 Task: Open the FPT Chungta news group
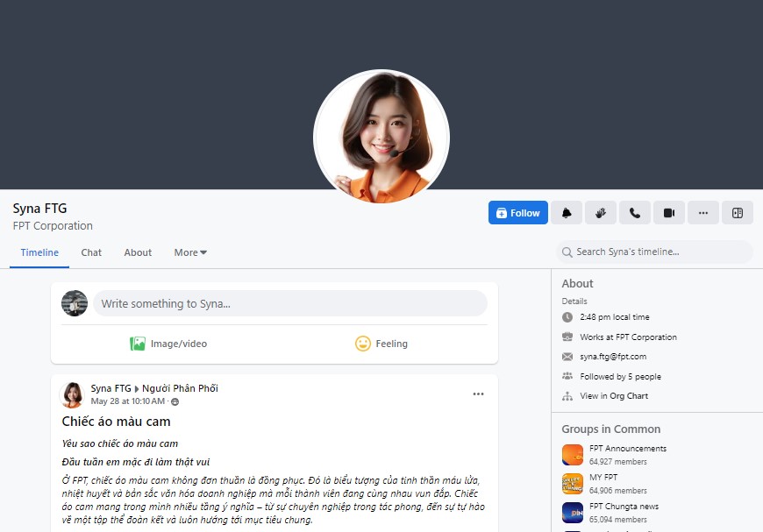coord(624,507)
